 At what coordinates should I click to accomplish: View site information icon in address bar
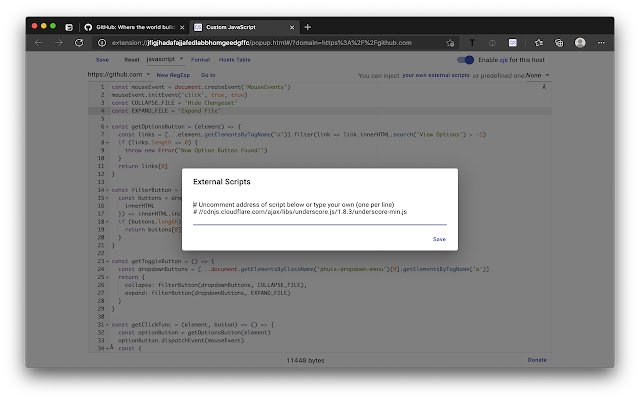click(x=102, y=43)
